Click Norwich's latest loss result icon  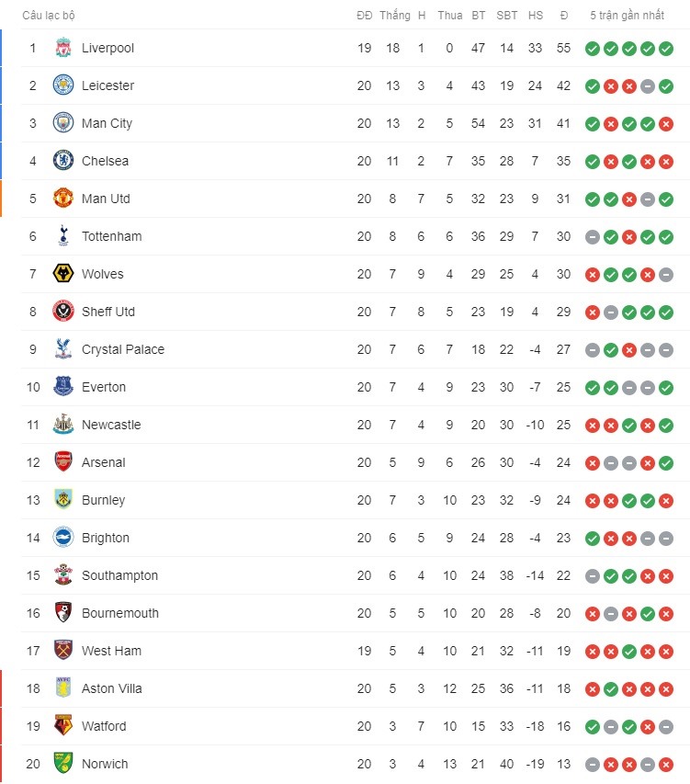click(666, 765)
